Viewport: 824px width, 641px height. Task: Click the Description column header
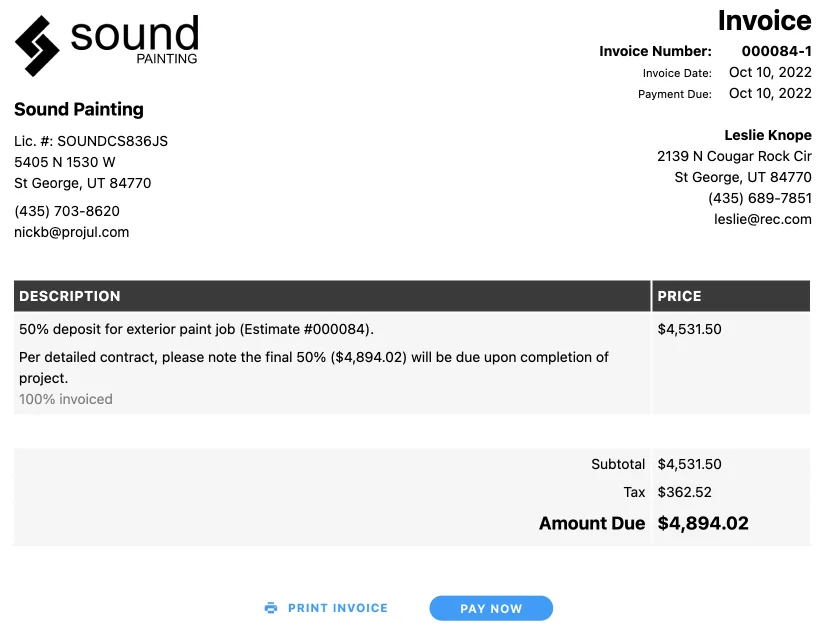[x=70, y=296]
